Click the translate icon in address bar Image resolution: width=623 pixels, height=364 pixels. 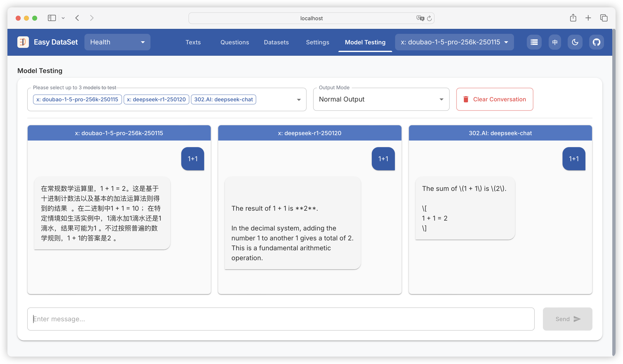tap(420, 18)
